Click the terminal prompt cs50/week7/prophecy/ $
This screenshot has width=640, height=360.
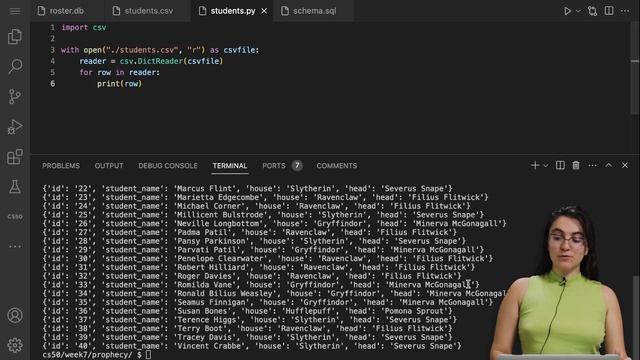pyautogui.click(x=92, y=355)
